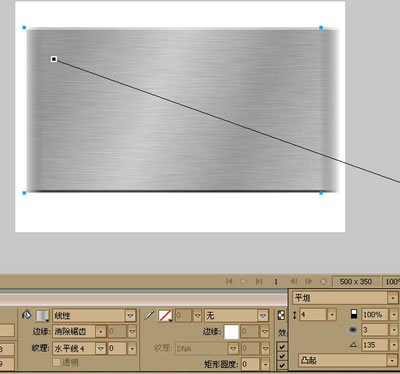Jump to the first frame
The height and width of the screenshot is (374, 400).
tap(229, 281)
